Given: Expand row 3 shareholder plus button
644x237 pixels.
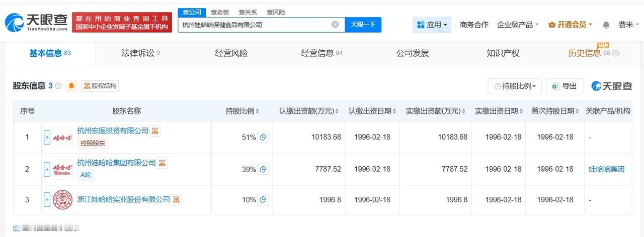Looking at the screenshot, I should click(x=47, y=200).
